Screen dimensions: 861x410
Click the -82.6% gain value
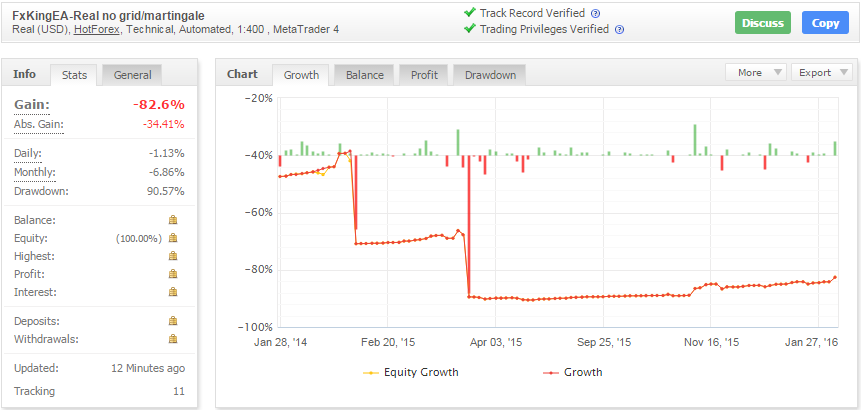[x=158, y=105]
